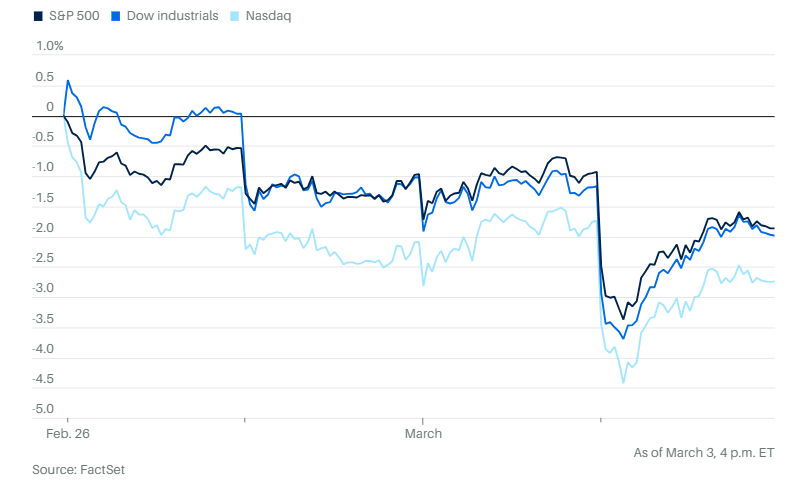The image size is (796, 484).
Task: Click the -4.5 y-axis label
Action: pyautogui.click(x=44, y=380)
